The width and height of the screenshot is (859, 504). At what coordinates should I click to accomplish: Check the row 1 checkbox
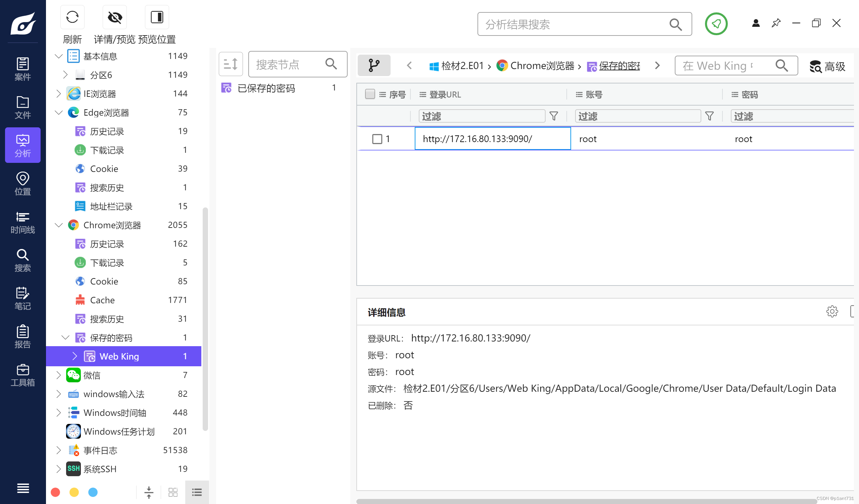[x=377, y=139]
